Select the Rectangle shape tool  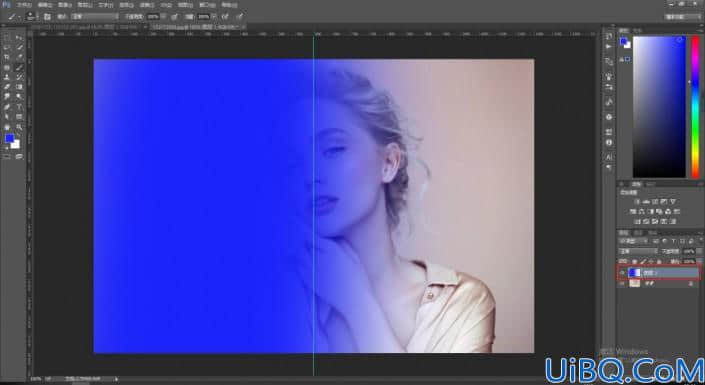tap(19, 117)
